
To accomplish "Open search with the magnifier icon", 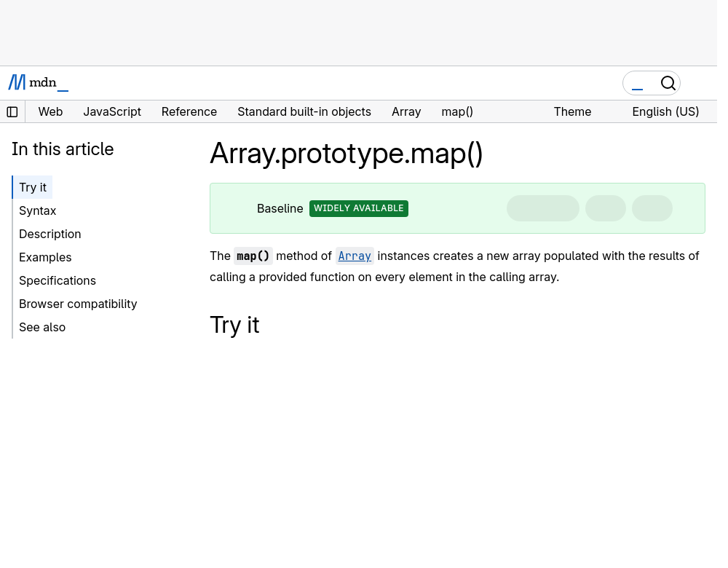I will pyautogui.click(x=668, y=83).
